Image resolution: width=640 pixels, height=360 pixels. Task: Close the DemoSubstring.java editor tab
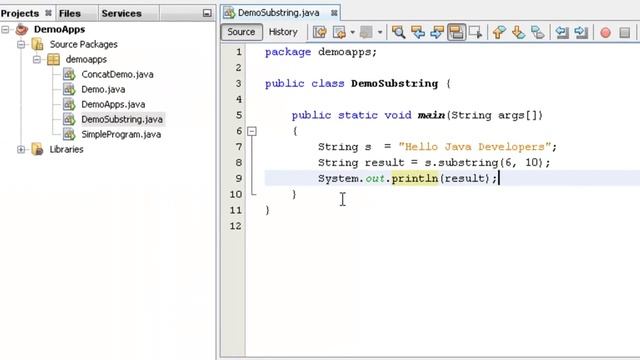point(334,13)
